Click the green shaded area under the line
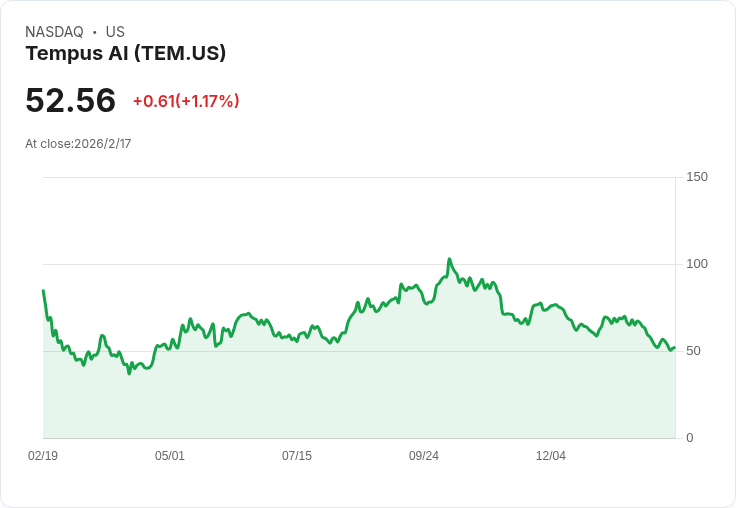 (360, 395)
